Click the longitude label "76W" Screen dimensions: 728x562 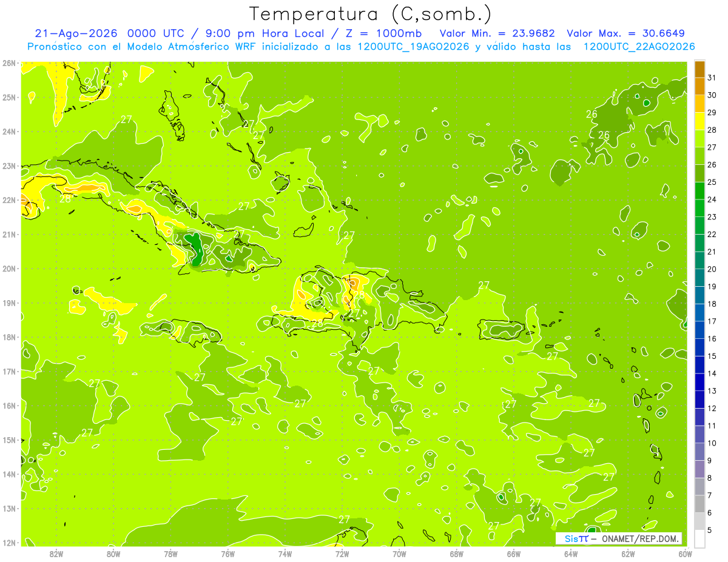click(227, 554)
